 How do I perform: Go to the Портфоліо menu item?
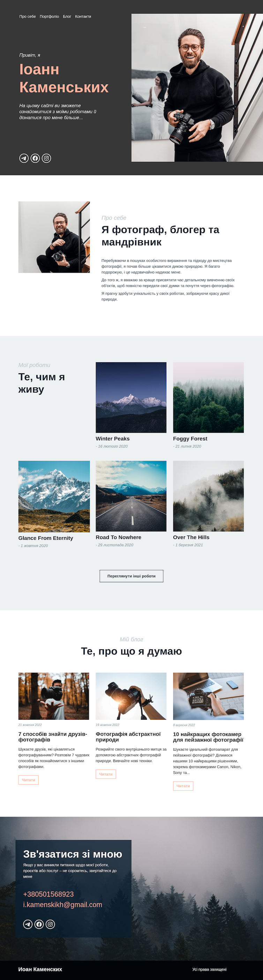pos(49,16)
